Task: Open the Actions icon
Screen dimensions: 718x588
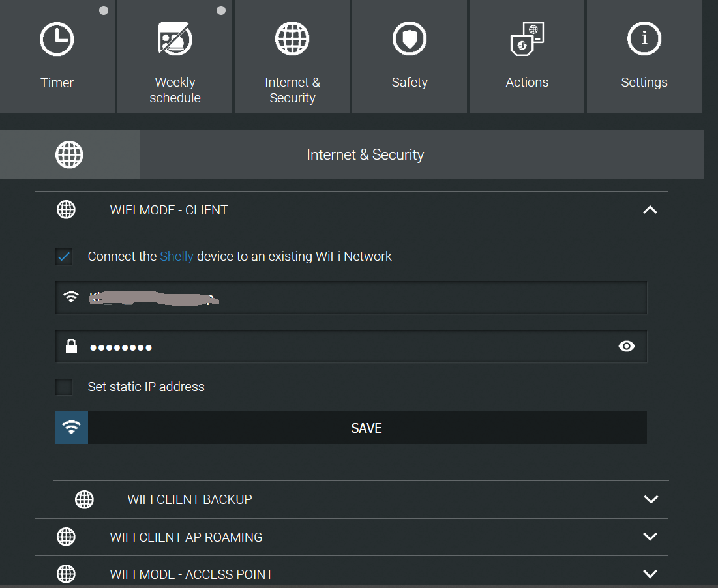Action: click(527, 40)
